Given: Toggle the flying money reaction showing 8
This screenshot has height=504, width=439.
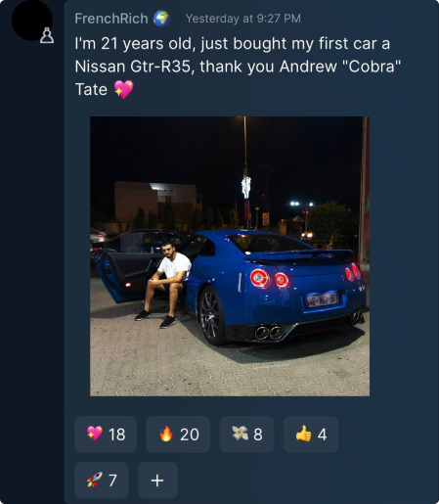Looking at the screenshot, I should click(246, 435).
